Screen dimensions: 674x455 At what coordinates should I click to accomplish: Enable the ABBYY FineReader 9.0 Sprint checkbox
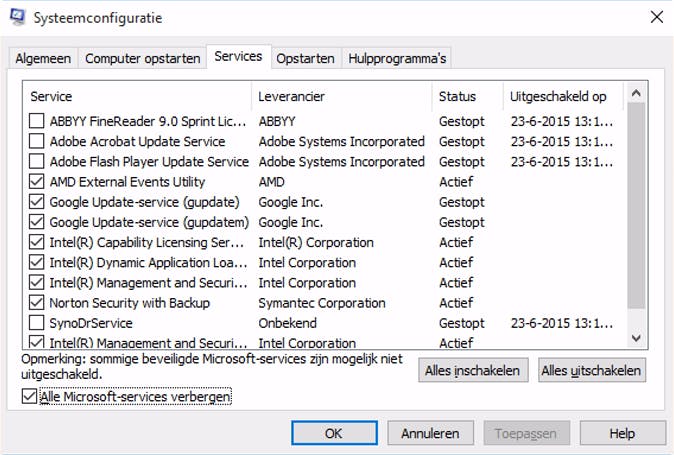pos(37,121)
